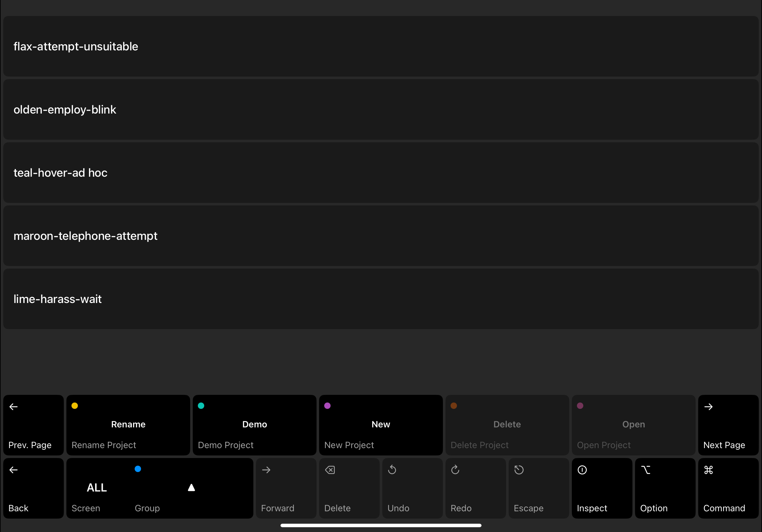Click the Redo icon
762x532 pixels.
pyautogui.click(x=455, y=469)
